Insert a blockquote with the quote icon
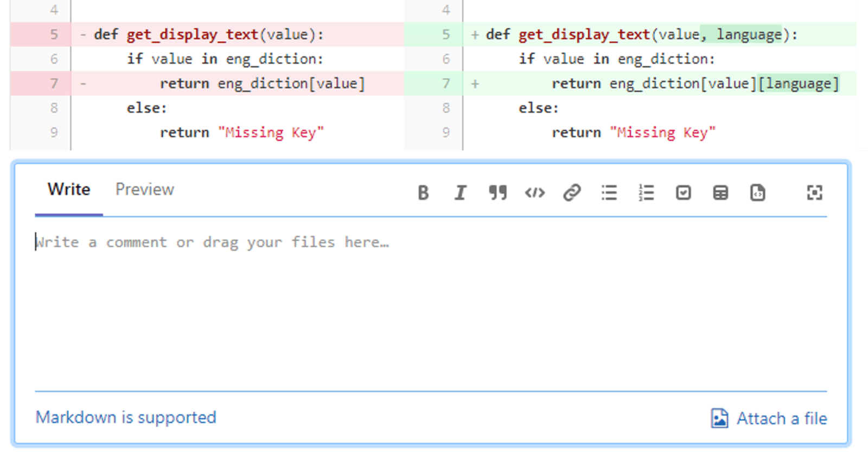 pos(497,193)
